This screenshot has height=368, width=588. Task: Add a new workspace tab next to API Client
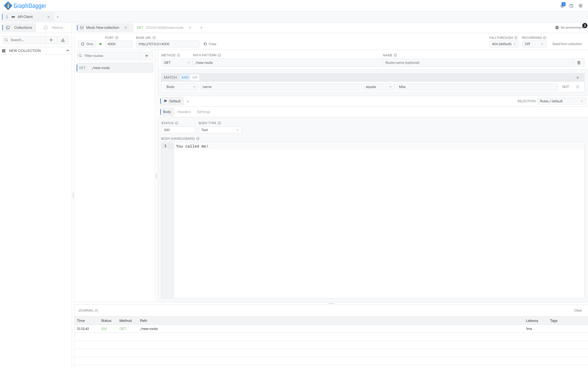(58, 17)
